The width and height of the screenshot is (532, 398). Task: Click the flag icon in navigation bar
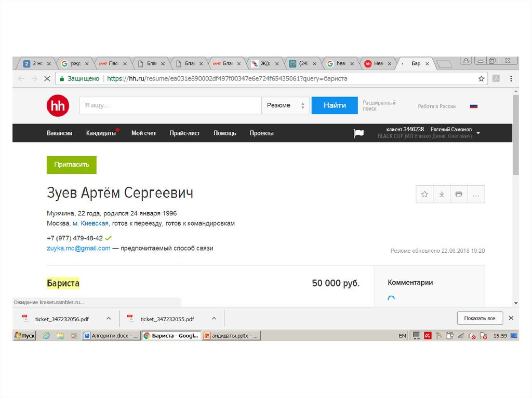(358, 133)
